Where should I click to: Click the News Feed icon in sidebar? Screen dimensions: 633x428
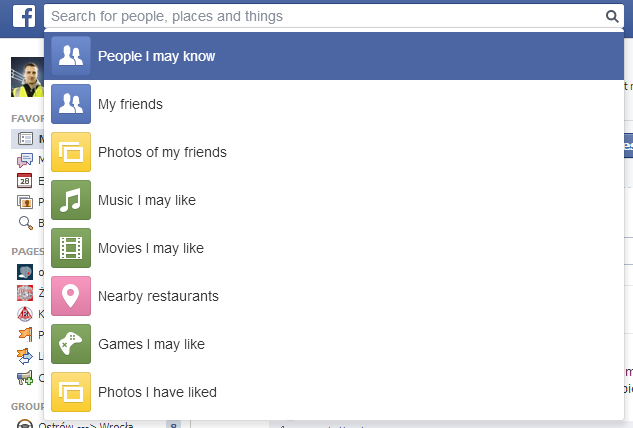(x=25, y=139)
